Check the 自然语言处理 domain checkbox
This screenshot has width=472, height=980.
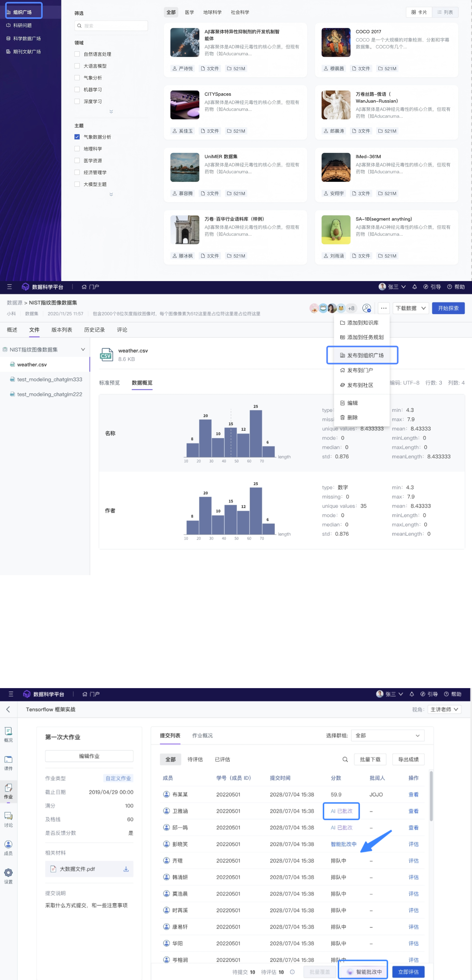click(77, 54)
